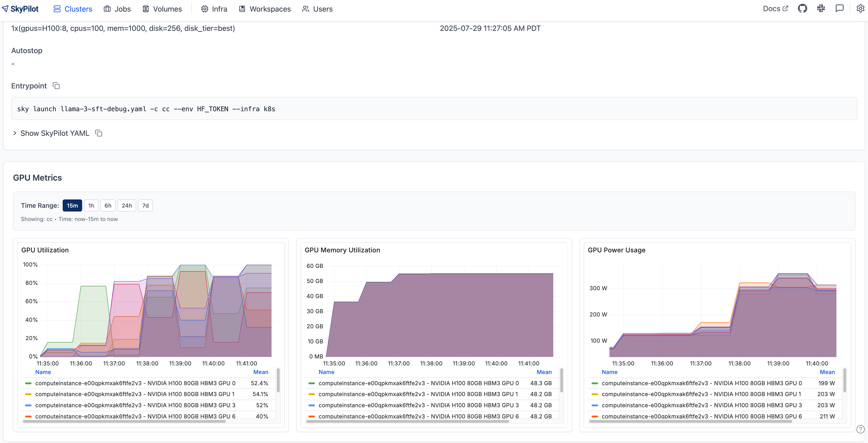The height and width of the screenshot is (443, 868).
Task: Open the GitHub repository icon
Action: coord(802,9)
